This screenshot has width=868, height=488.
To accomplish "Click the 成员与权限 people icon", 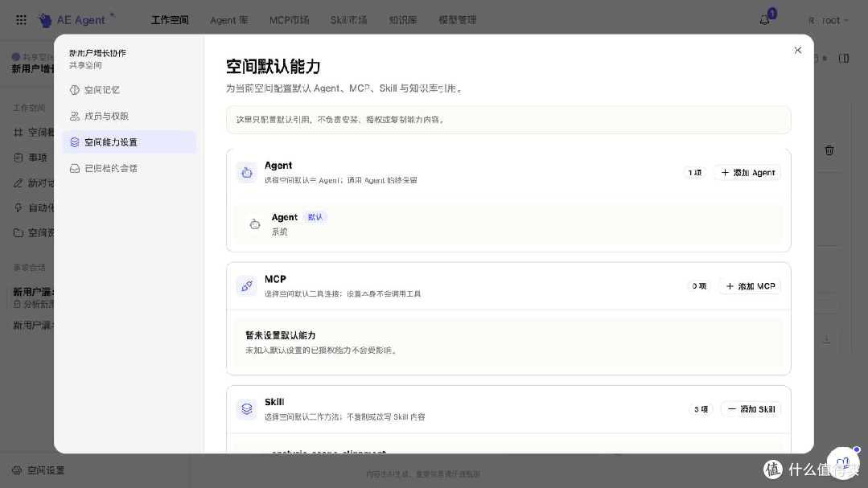I will (75, 117).
